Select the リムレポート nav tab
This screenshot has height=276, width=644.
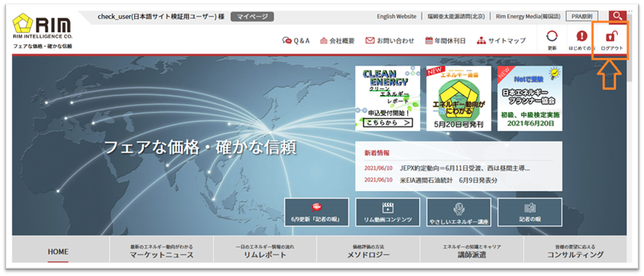coord(265,251)
